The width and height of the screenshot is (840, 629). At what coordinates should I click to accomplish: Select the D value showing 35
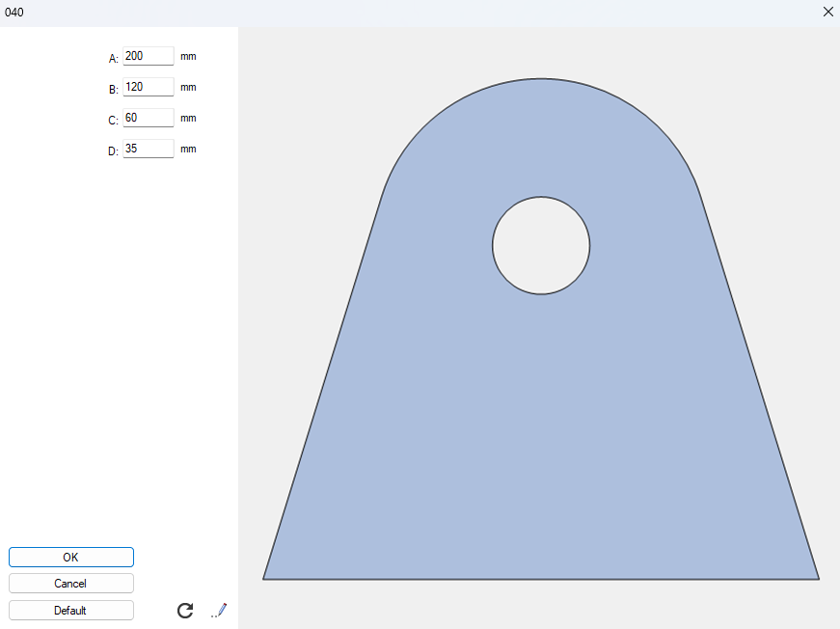coord(148,149)
